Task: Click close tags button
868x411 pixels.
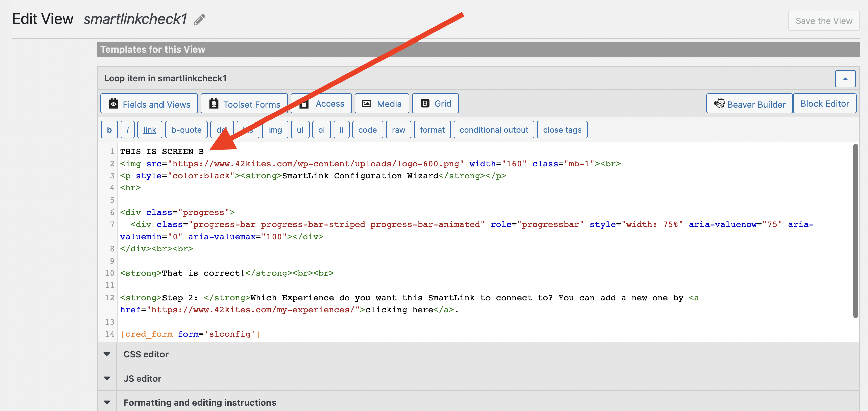Action: tap(562, 130)
